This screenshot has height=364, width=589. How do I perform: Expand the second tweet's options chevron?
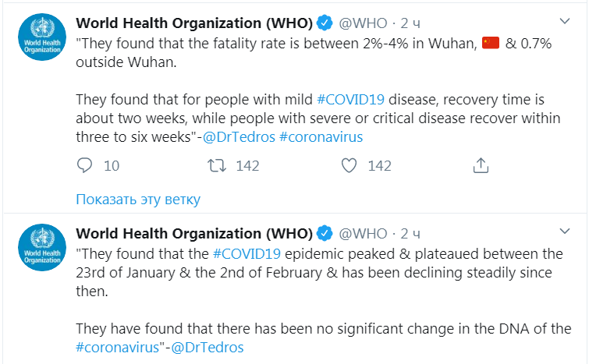pos(565,231)
